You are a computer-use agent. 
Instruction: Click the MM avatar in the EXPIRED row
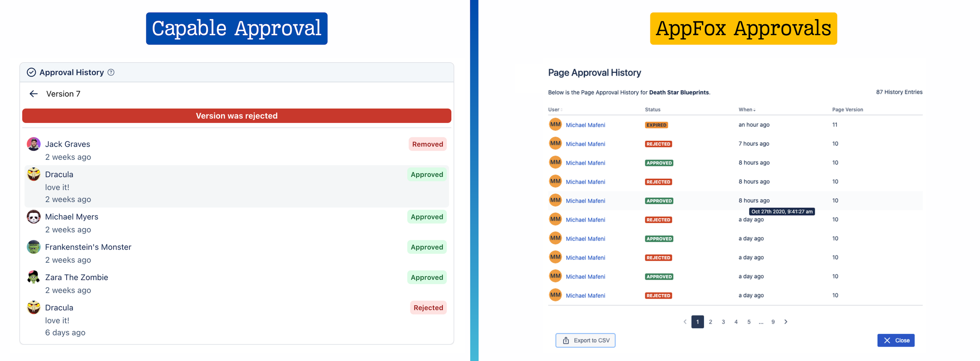555,125
